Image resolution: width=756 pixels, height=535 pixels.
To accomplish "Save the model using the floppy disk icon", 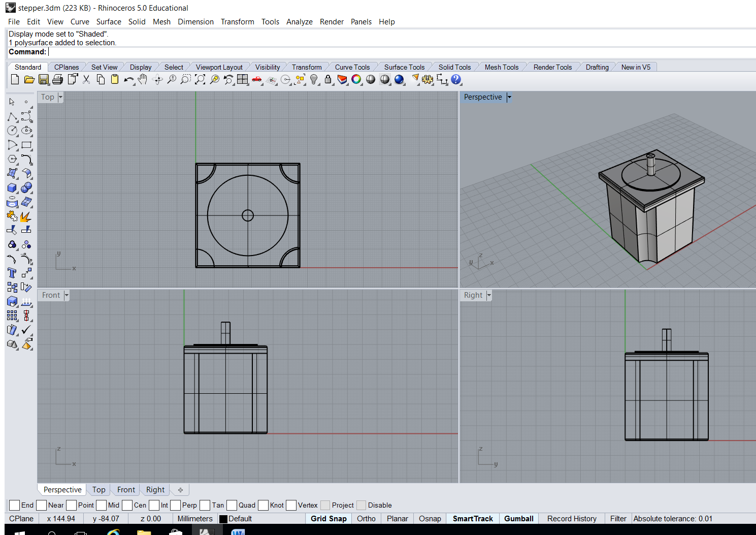I will [44, 79].
